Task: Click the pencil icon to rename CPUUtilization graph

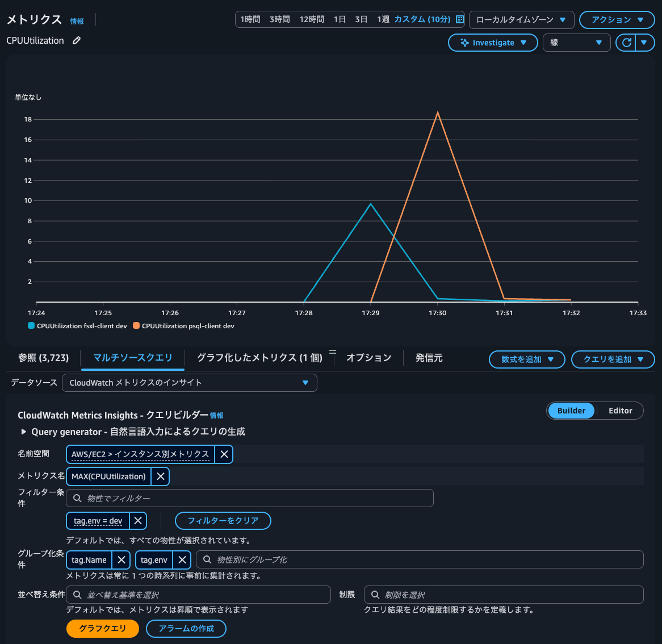Action: [x=77, y=40]
